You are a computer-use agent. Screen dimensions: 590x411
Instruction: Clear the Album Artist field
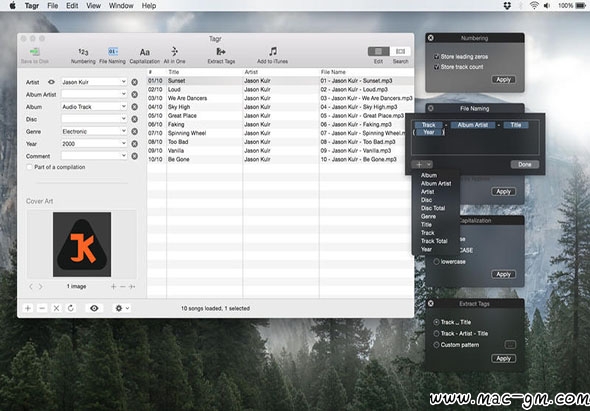pos(134,94)
